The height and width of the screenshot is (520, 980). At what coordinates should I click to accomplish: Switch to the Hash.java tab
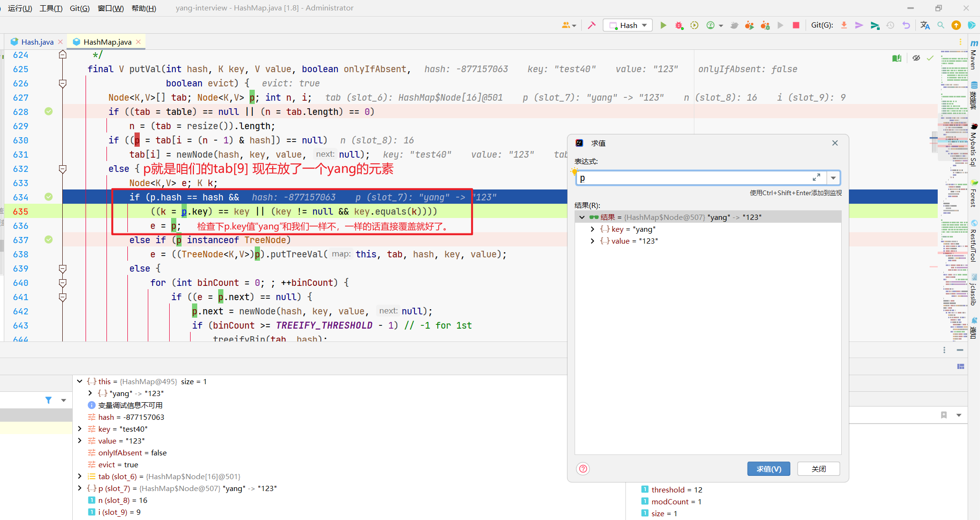[x=37, y=42]
